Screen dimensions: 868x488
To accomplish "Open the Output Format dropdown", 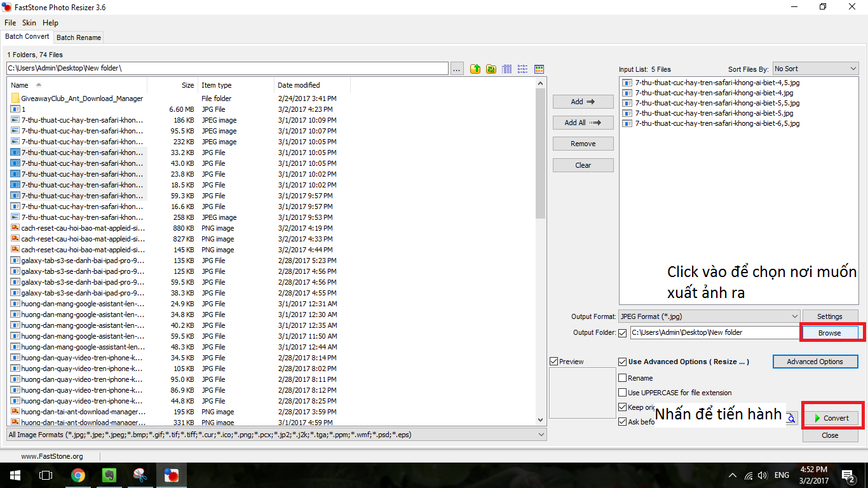I will [709, 316].
